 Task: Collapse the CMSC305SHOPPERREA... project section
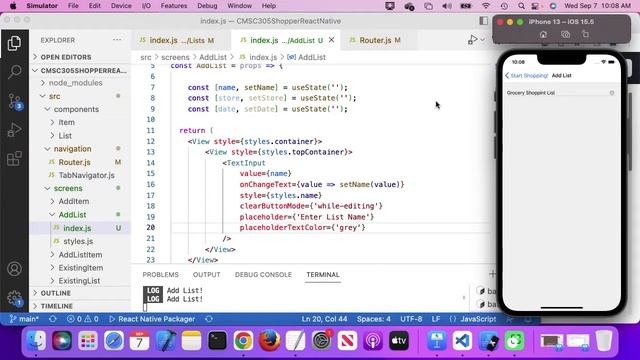[x=80, y=71]
